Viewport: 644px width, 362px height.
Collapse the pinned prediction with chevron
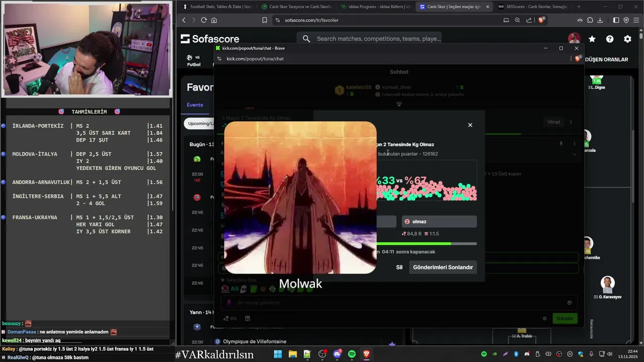click(574, 154)
